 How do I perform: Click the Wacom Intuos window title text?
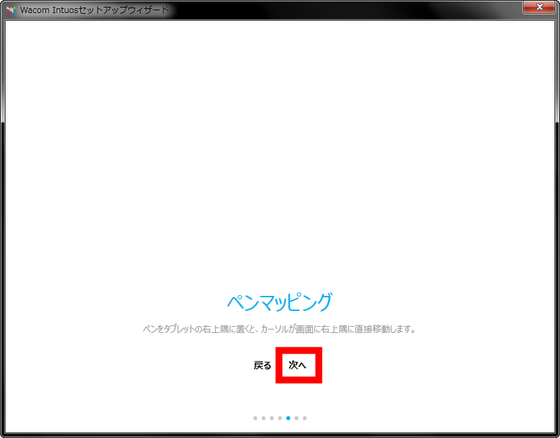pos(94,10)
